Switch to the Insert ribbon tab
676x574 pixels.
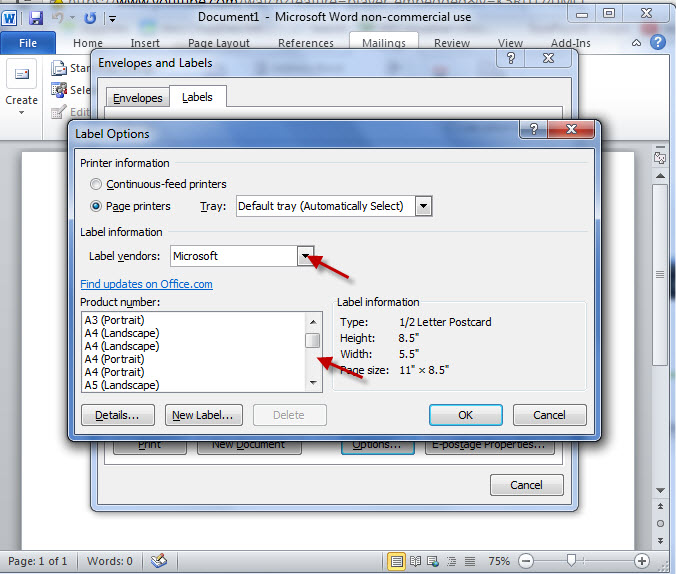pyautogui.click(x=145, y=43)
